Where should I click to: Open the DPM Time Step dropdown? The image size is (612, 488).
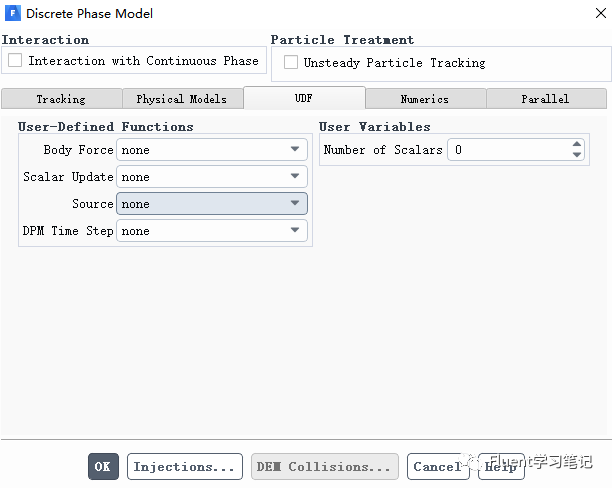(212, 230)
